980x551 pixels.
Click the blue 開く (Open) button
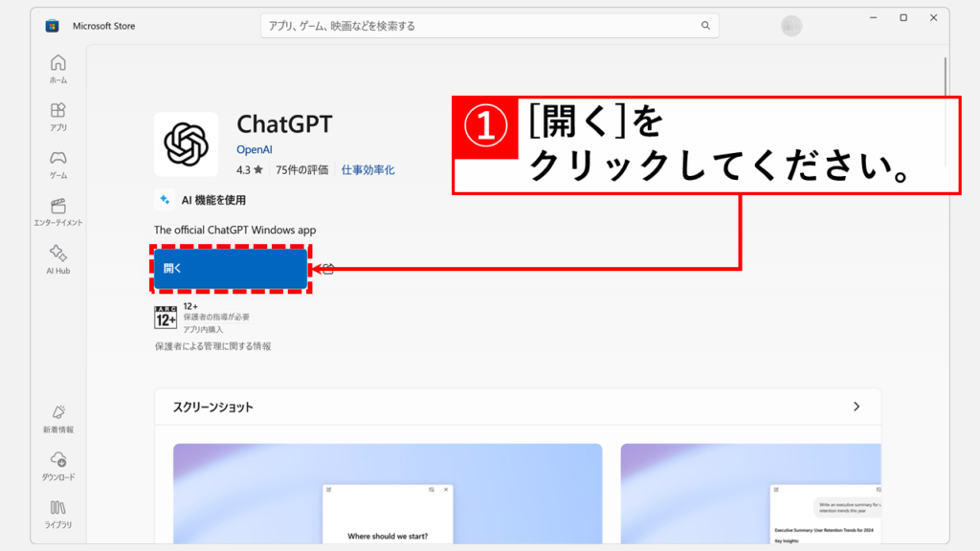[230, 269]
